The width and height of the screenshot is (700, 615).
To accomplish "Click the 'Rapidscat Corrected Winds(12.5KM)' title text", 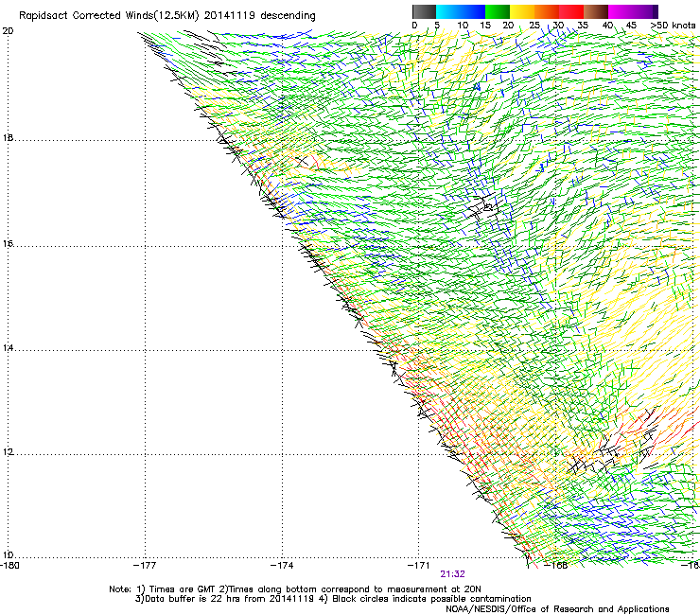I will click(109, 16).
